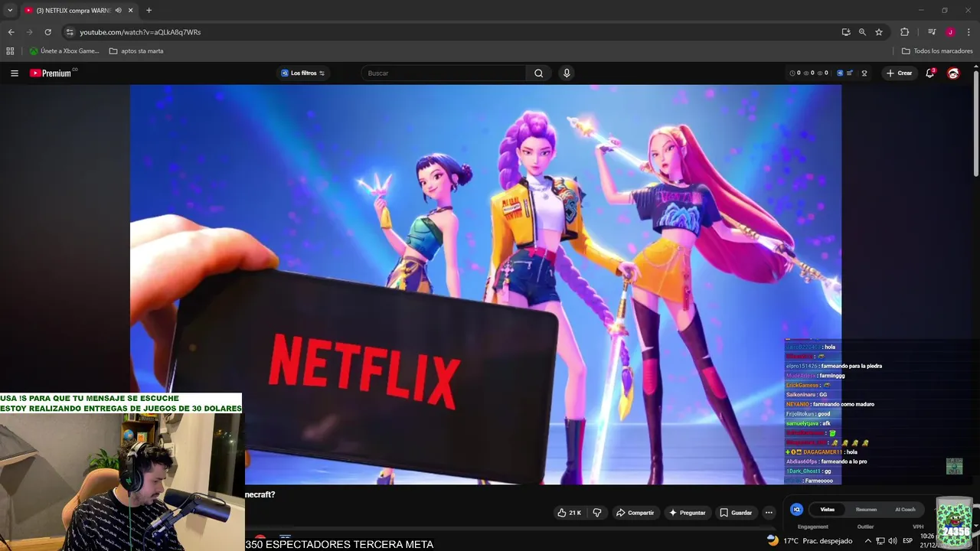The width and height of the screenshot is (980, 551).
Task: Share video via Compartir button
Action: click(635, 513)
